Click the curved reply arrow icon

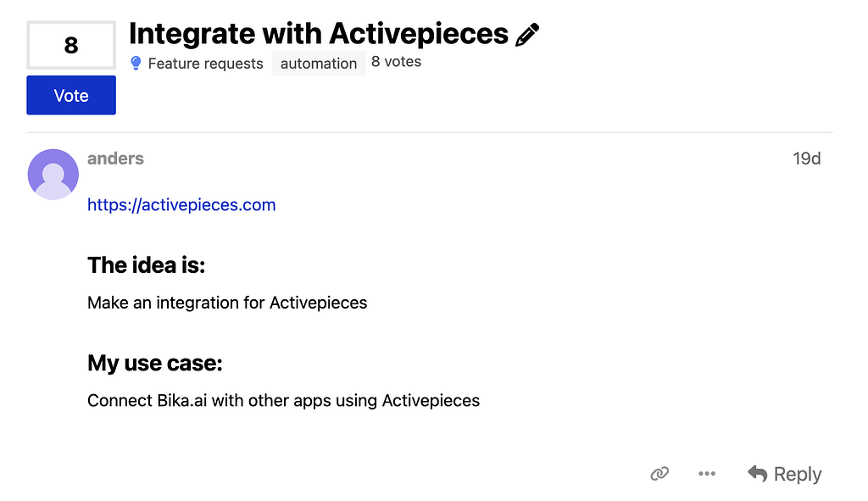pos(757,473)
